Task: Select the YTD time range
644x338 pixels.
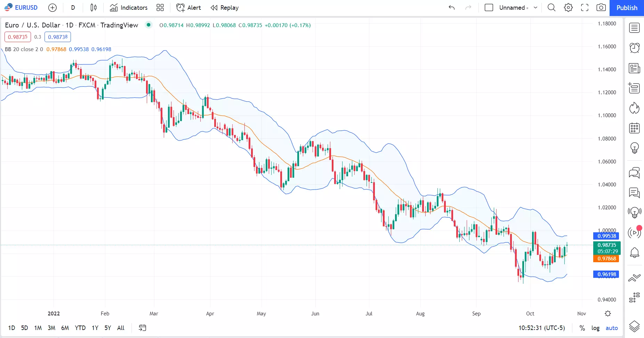Action: point(80,328)
